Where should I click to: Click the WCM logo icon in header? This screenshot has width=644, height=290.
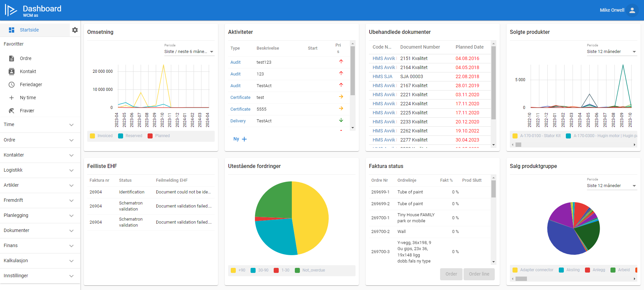(11, 10)
